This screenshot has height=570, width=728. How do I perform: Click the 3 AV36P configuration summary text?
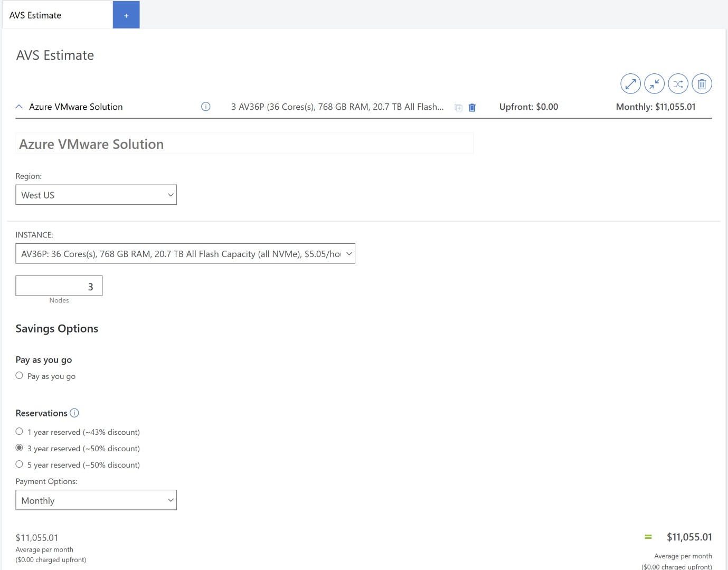tap(337, 107)
